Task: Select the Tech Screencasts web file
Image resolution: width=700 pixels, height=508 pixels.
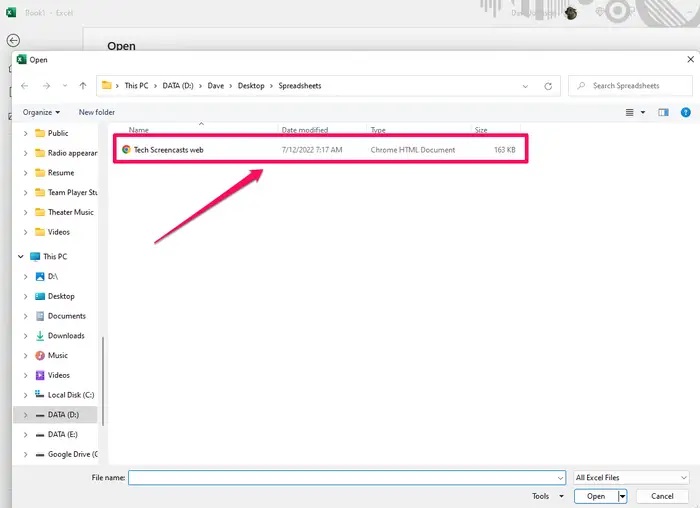Action: [321, 150]
